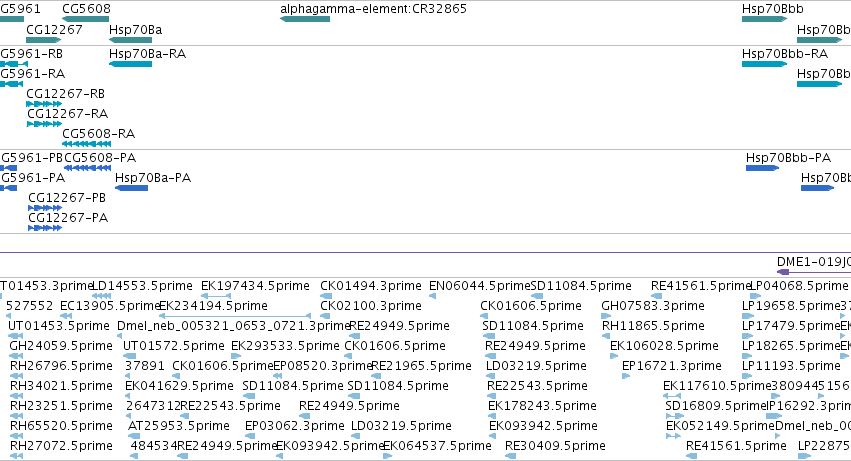The height and width of the screenshot is (461, 851).
Task: Select the CG12267-PA protein glyph
Action: [x=45, y=228]
